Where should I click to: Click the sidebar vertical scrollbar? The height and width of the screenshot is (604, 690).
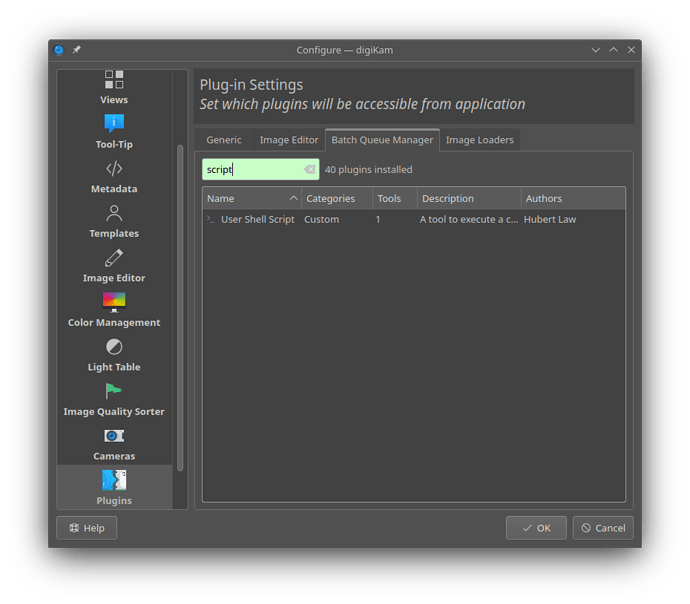(180, 308)
